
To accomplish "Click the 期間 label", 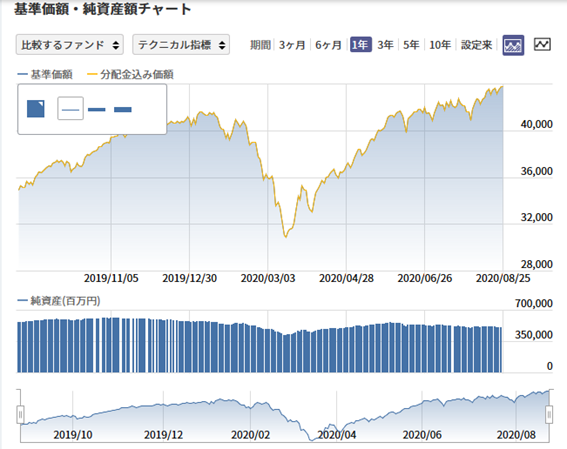I will [260, 45].
